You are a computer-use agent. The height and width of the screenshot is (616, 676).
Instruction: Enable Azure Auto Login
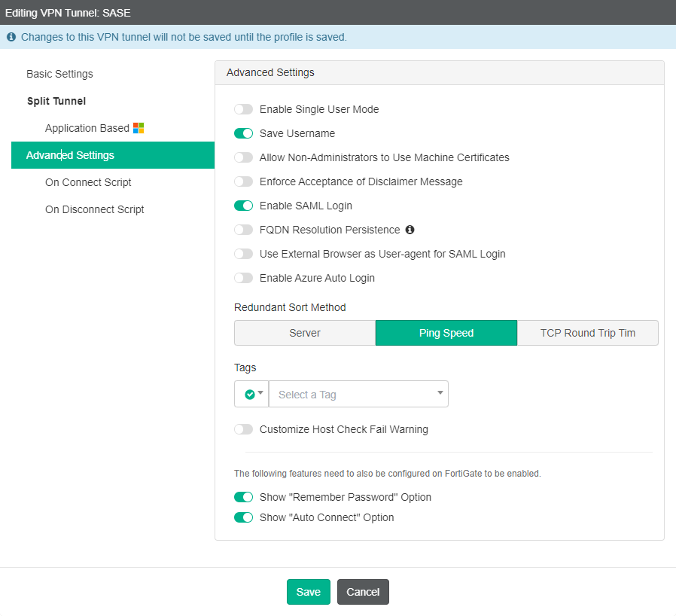(243, 278)
